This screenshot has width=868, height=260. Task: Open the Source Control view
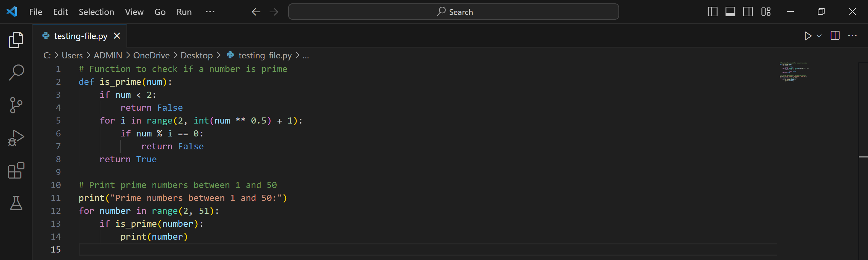click(16, 105)
